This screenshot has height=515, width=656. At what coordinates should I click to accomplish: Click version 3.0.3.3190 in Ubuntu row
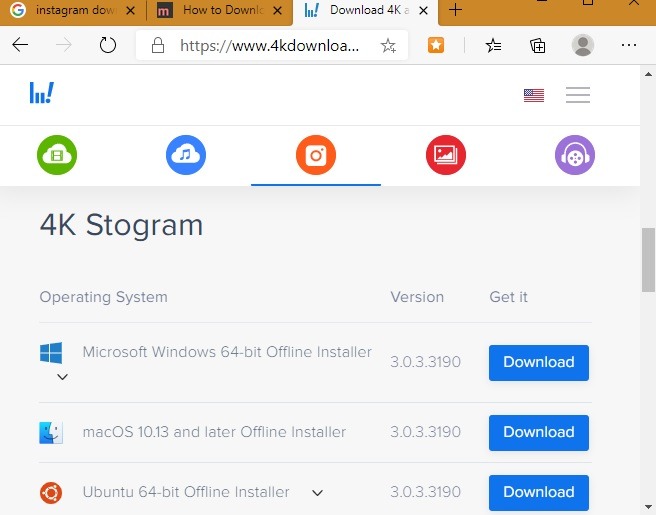(x=425, y=492)
